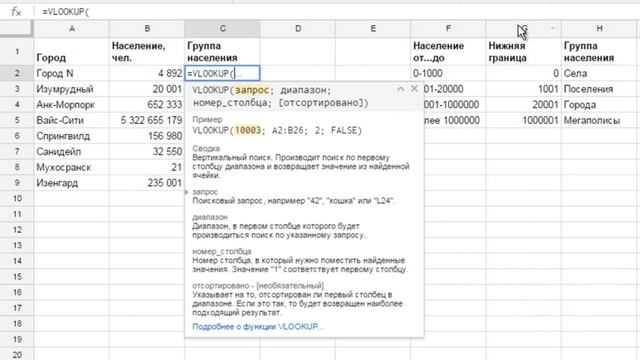Select column C header

tap(222, 29)
